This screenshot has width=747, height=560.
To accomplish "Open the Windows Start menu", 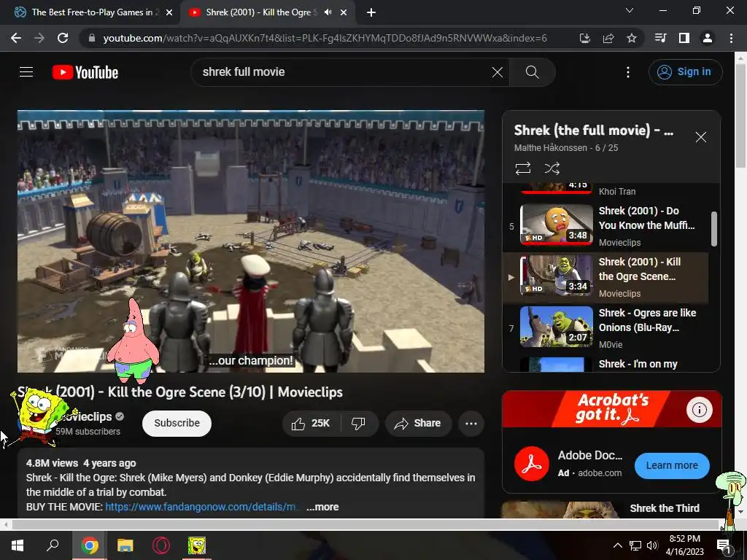I will click(18, 545).
